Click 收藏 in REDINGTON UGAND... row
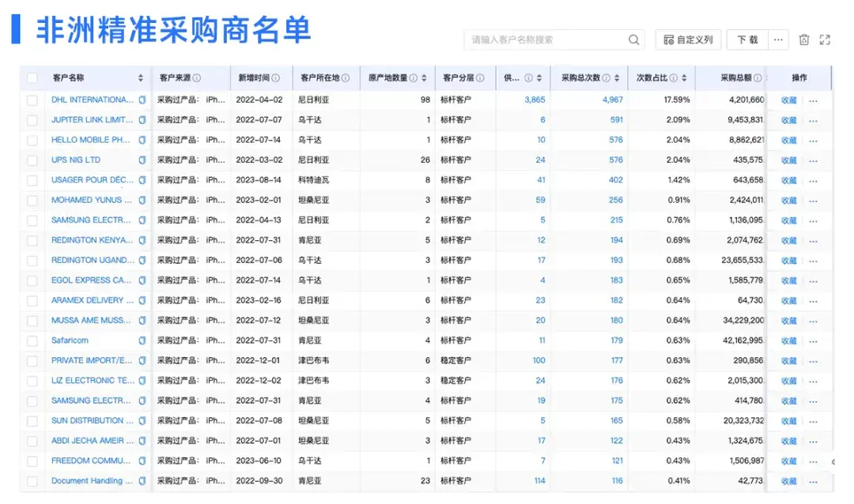 (788, 261)
